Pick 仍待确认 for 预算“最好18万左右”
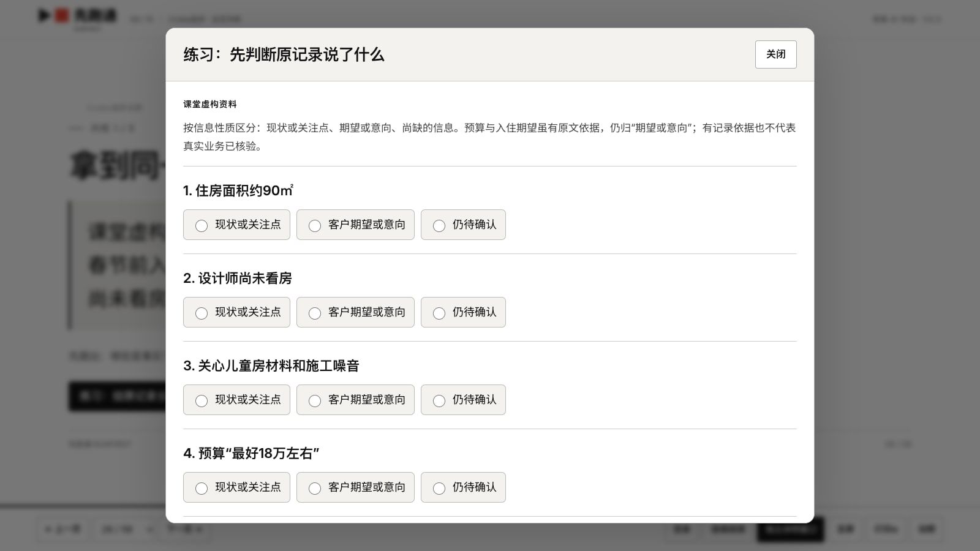This screenshot has height=551, width=980. [463, 487]
